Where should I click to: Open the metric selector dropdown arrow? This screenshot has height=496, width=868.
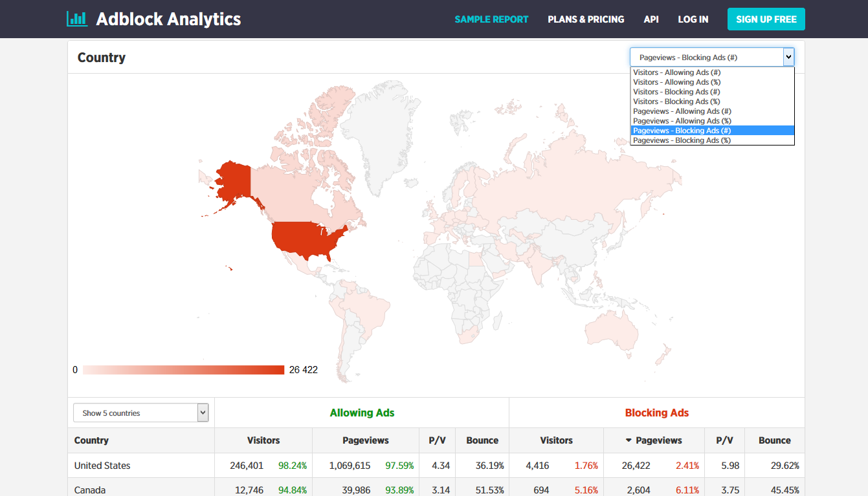click(788, 57)
